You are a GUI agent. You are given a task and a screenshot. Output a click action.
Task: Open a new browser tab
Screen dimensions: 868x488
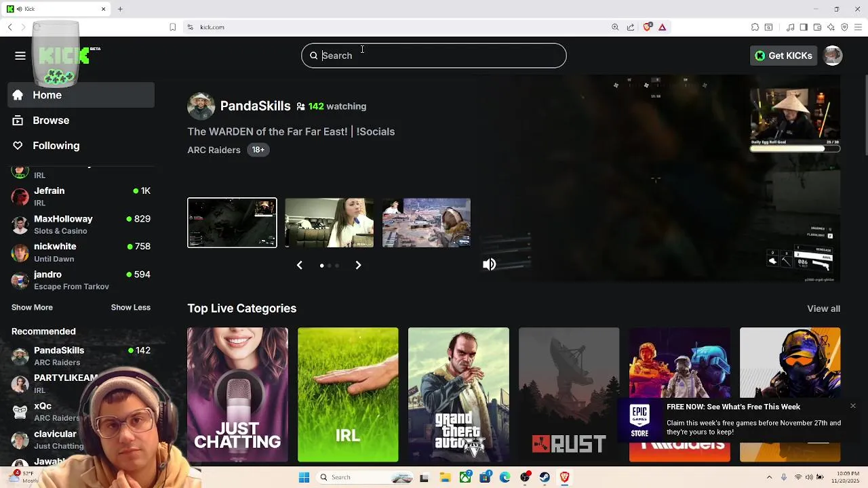coord(120,9)
